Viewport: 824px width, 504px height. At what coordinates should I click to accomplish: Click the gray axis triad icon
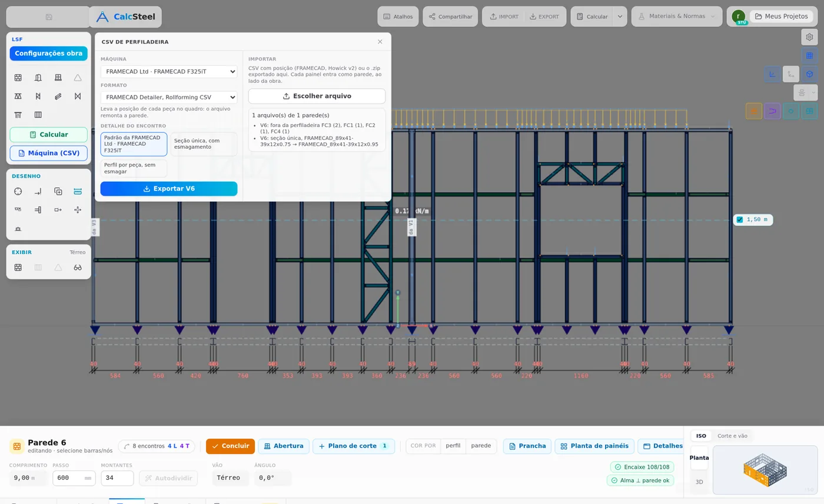(x=791, y=74)
